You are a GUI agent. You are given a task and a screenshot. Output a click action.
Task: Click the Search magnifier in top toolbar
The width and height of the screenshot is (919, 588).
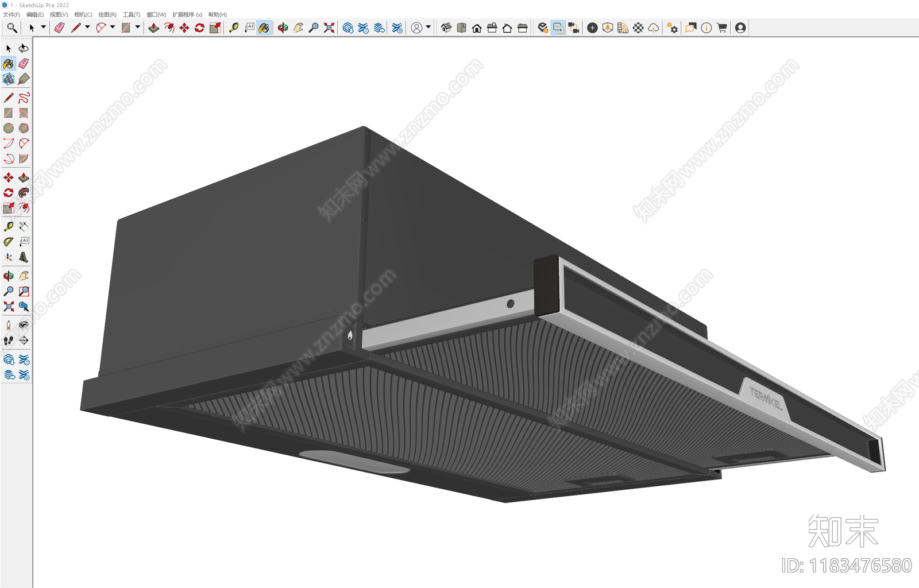(x=11, y=28)
